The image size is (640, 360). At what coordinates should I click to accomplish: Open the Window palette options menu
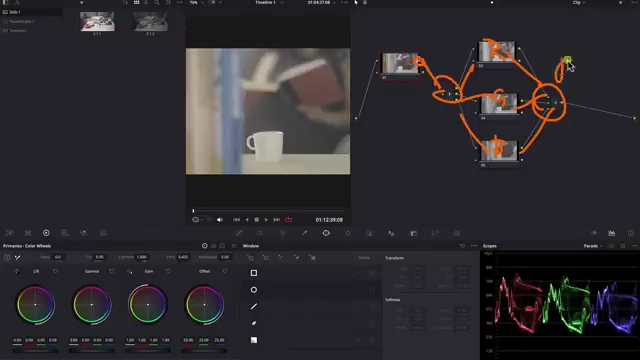click(x=474, y=246)
